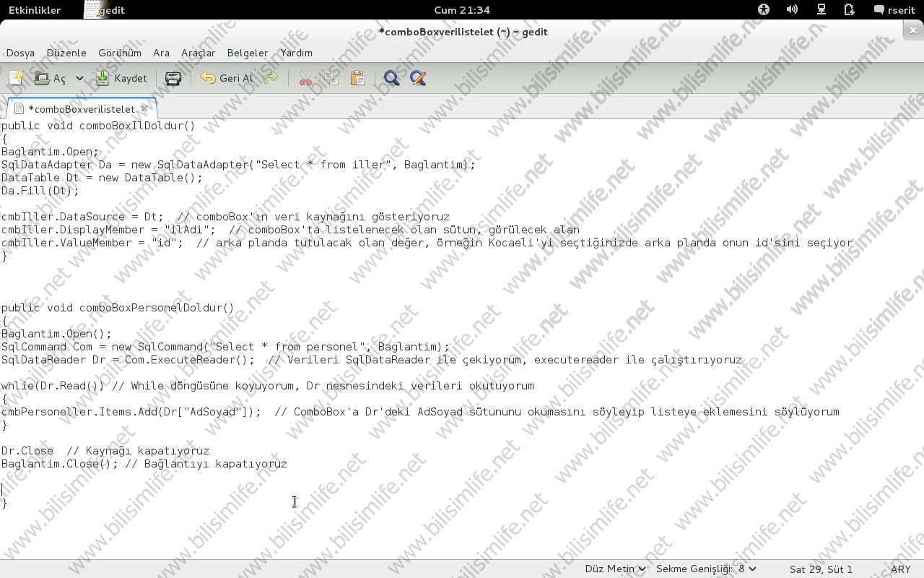Paste clipboard with the paste icon
The width and height of the screenshot is (924, 578).
tap(357, 78)
